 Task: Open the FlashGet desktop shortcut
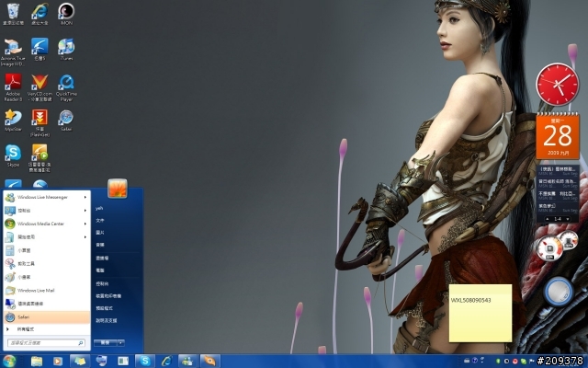[x=40, y=122]
